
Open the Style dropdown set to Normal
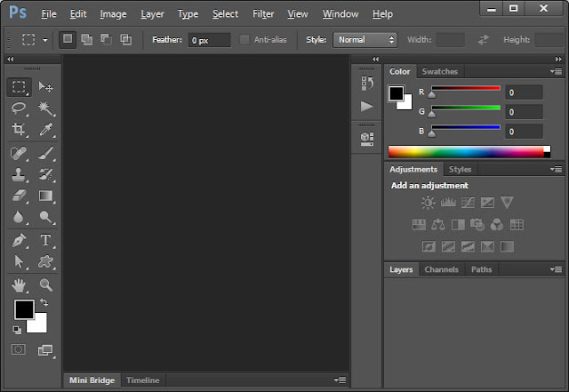coord(365,40)
